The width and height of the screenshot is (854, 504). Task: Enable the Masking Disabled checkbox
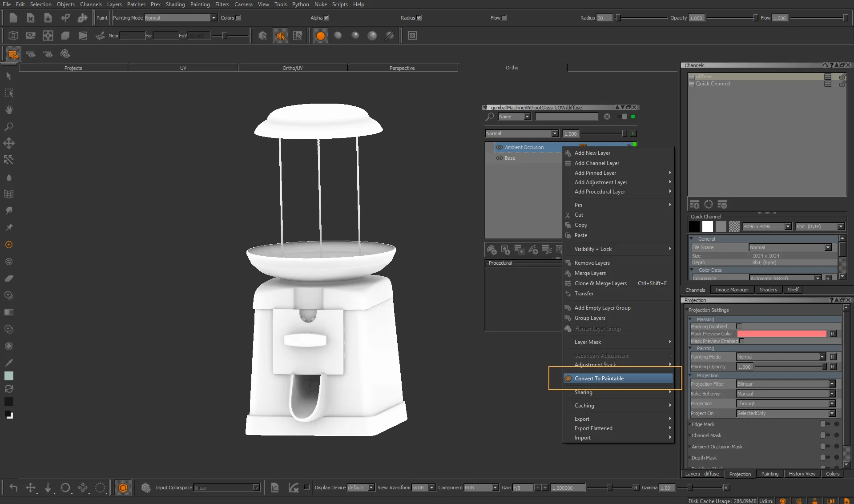pos(739,326)
